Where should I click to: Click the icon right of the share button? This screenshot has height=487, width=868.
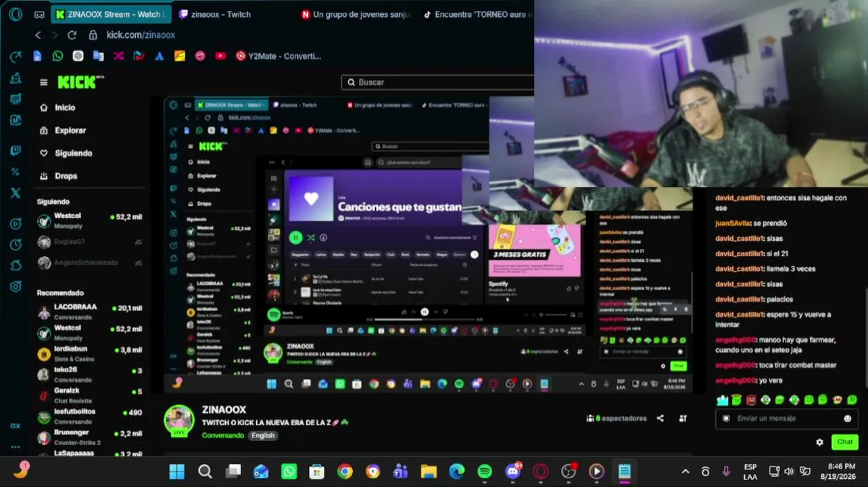(x=683, y=419)
